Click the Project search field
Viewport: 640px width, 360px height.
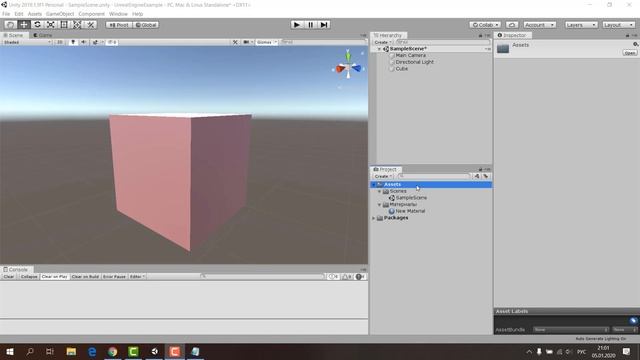coord(434,176)
